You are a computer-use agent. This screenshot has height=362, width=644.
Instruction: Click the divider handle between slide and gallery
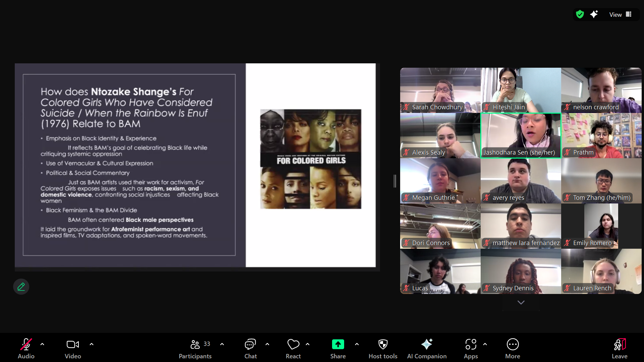point(395,181)
